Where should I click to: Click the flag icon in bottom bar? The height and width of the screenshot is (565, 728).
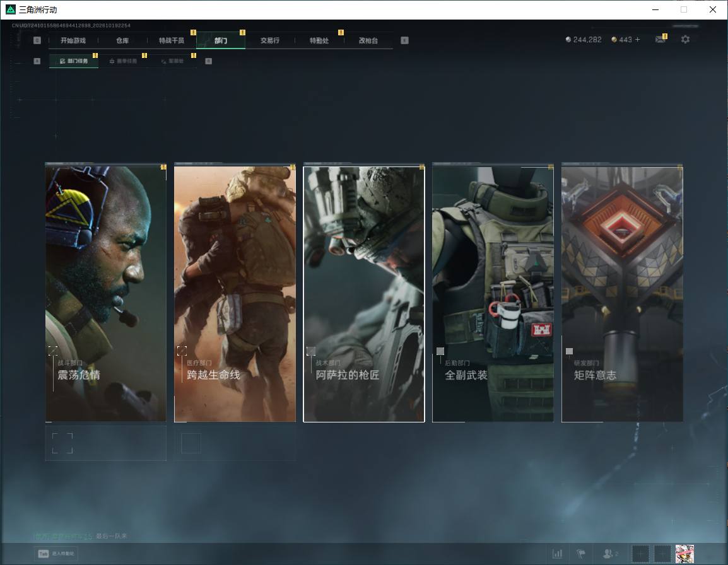(x=581, y=554)
